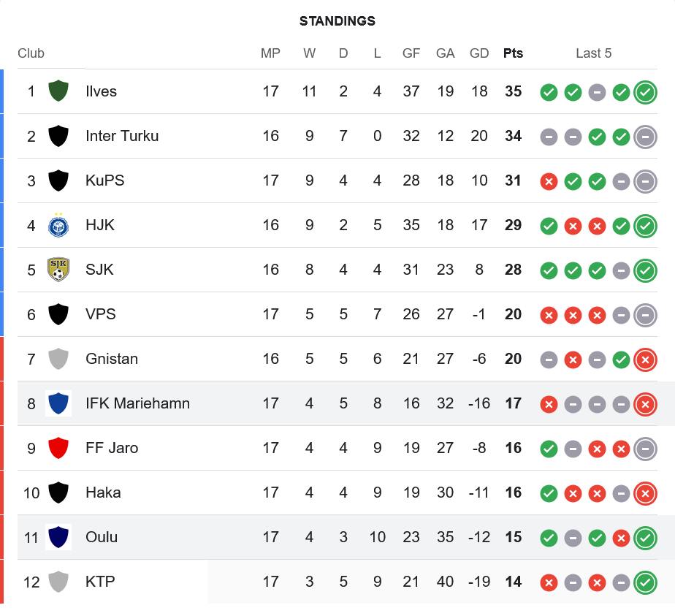Screen dimensions: 675x616
Task: Click Ilves' latest win result circle
Action: 645,93
